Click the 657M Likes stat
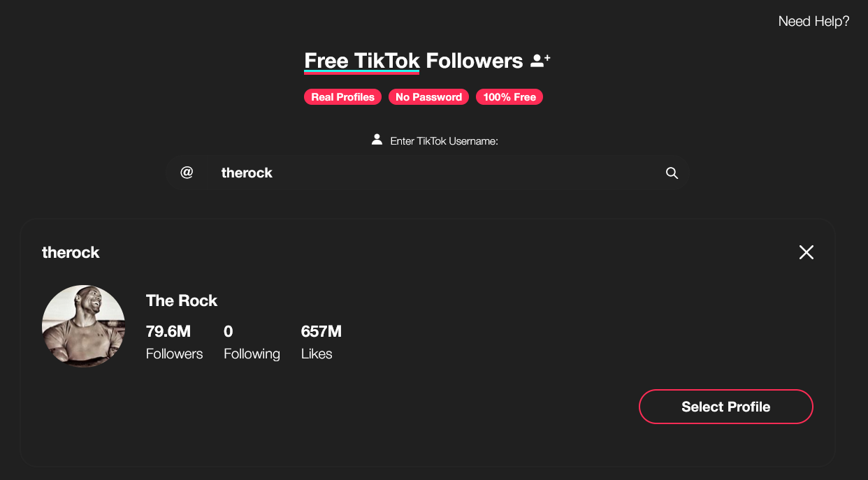This screenshot has width=868, height=480. [x=321, y=331]
